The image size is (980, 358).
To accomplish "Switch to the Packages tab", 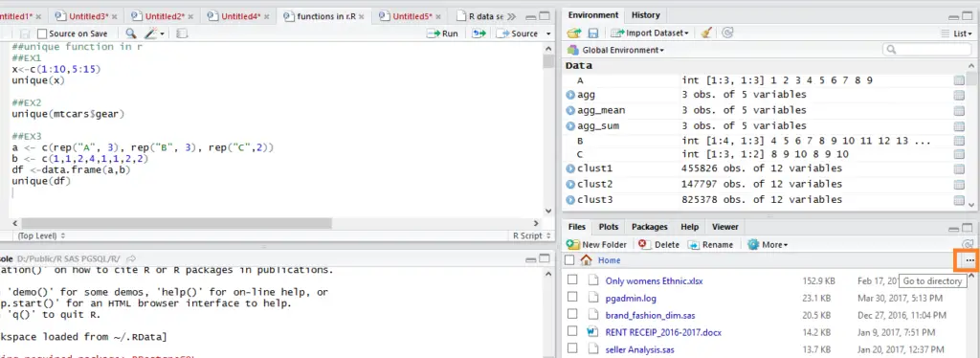I will tap(650, 227).
